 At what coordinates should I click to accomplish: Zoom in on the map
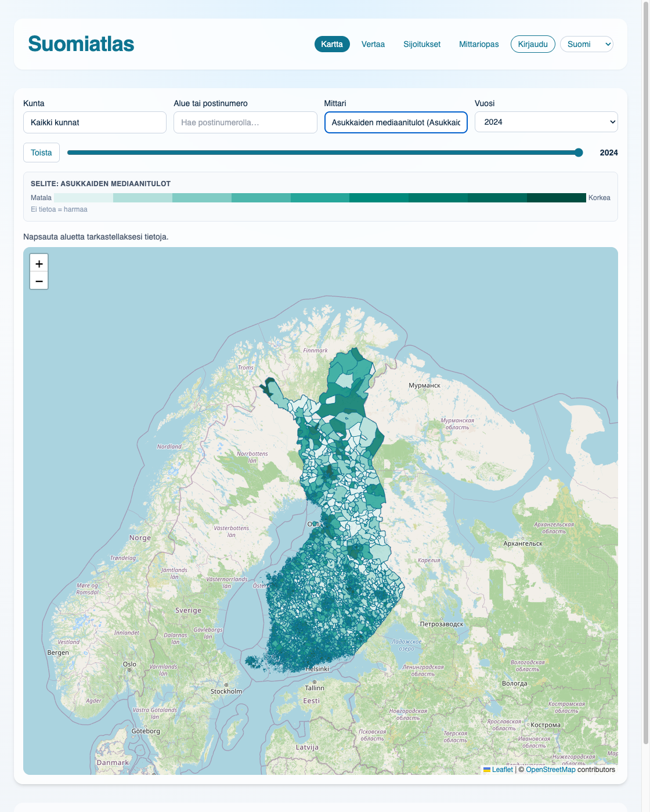tap(39, 263)
